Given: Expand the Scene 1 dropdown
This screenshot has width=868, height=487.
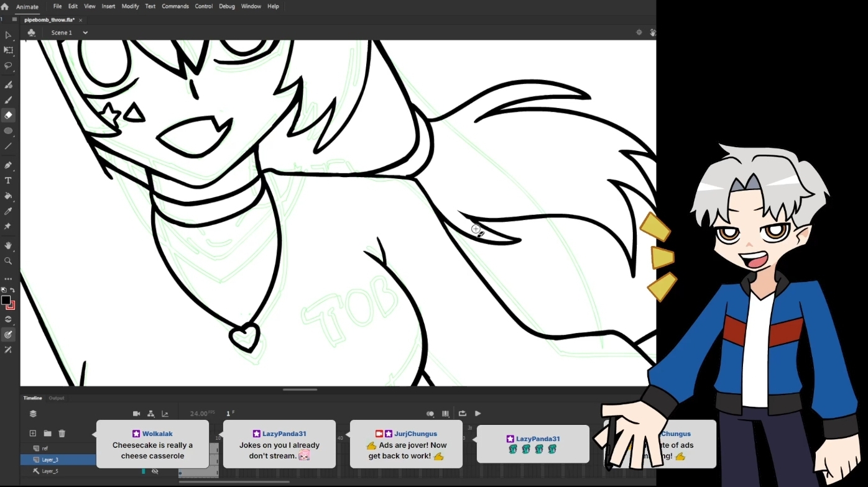Looking at the screenshot, I should 85,33.
